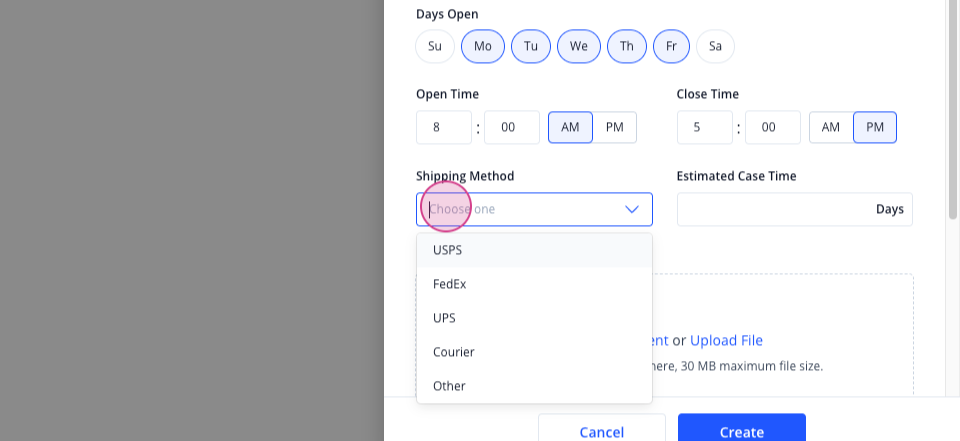Cancel the form
Image resolution: width=960 pixels, height=441 pixels.
point(602,431)
